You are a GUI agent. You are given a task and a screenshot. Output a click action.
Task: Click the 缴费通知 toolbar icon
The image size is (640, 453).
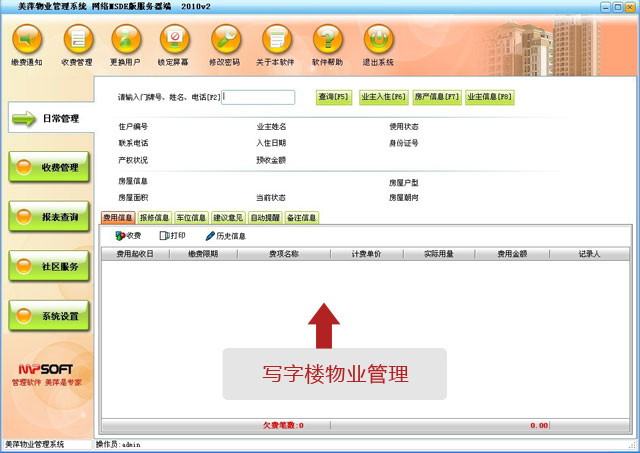pos(27,40)
